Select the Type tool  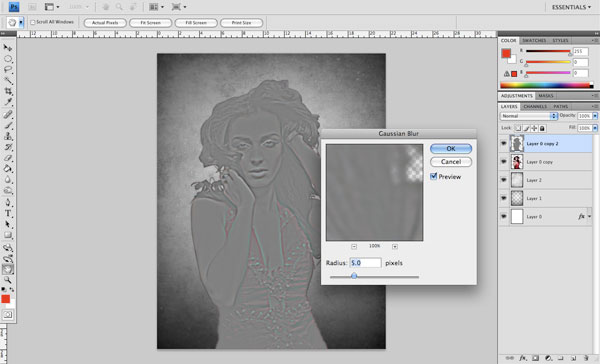[8, 214]
